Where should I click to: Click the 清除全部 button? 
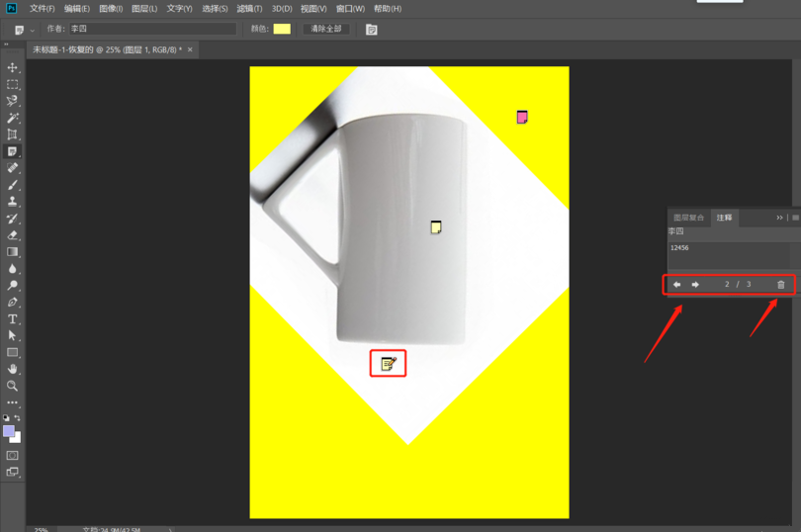[325, 30]
